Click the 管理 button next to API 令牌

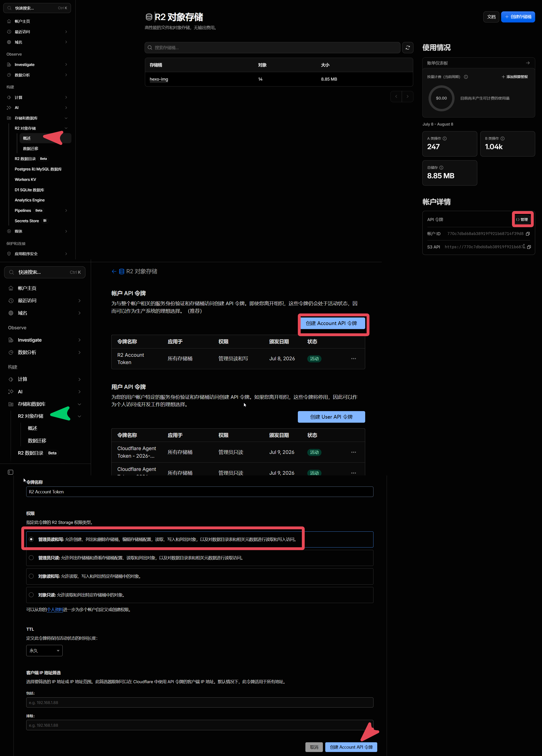tap(522, 220)
